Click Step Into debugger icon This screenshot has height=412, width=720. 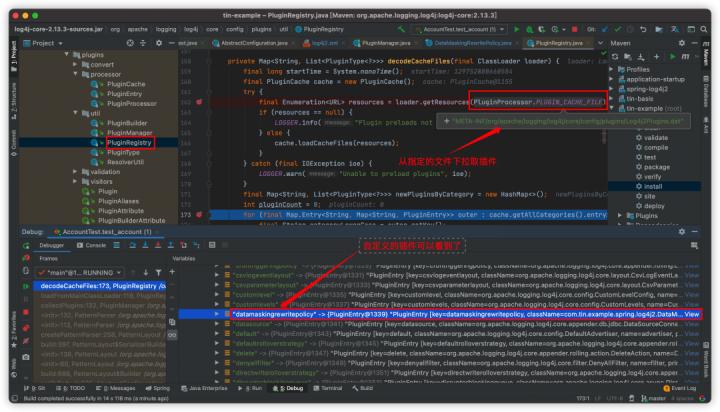pyautogui.click(x=145, y=245)
